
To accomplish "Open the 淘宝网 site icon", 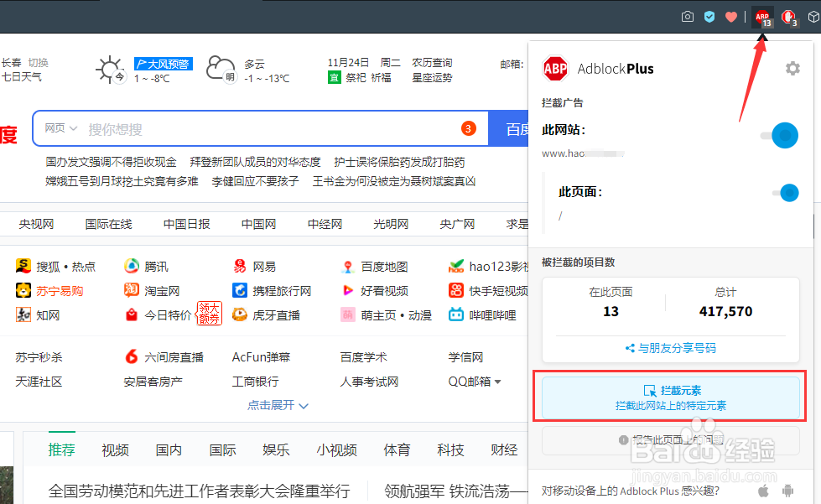I will pyautogui.click(x=132, y=290).
